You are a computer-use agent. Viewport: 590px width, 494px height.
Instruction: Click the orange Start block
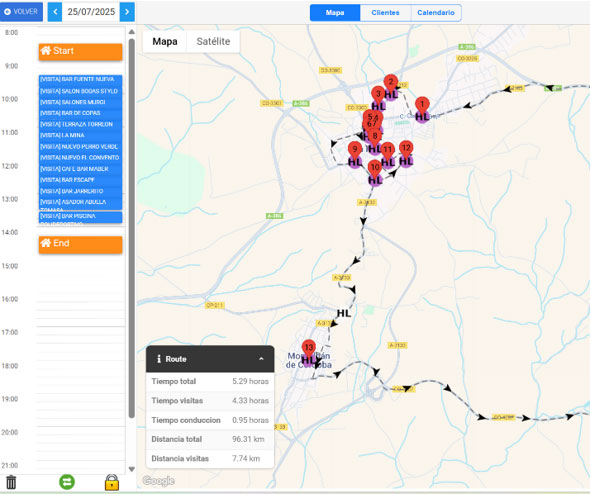(81, 52)
